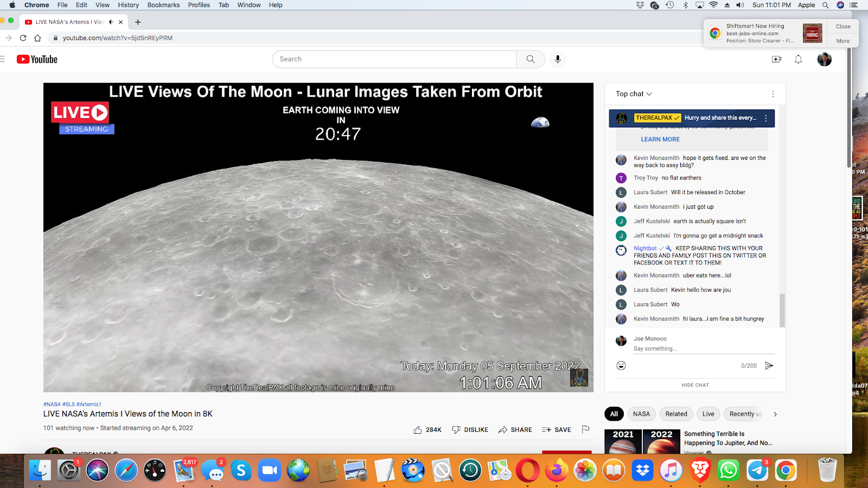Image resolution: width=868 pixels, height=488 pixels.
Task: Open WhatsApp from the Dock
Action: coord(728,470)
